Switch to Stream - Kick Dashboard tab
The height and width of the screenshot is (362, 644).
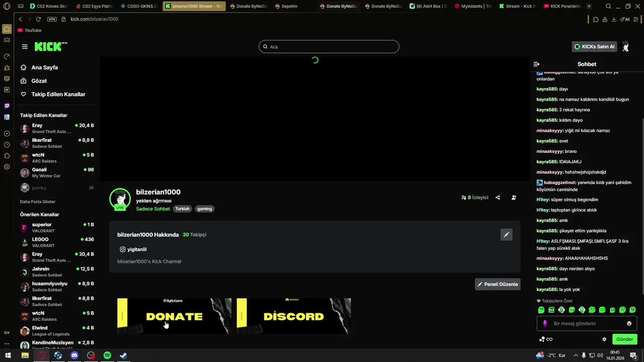(518, 7)
